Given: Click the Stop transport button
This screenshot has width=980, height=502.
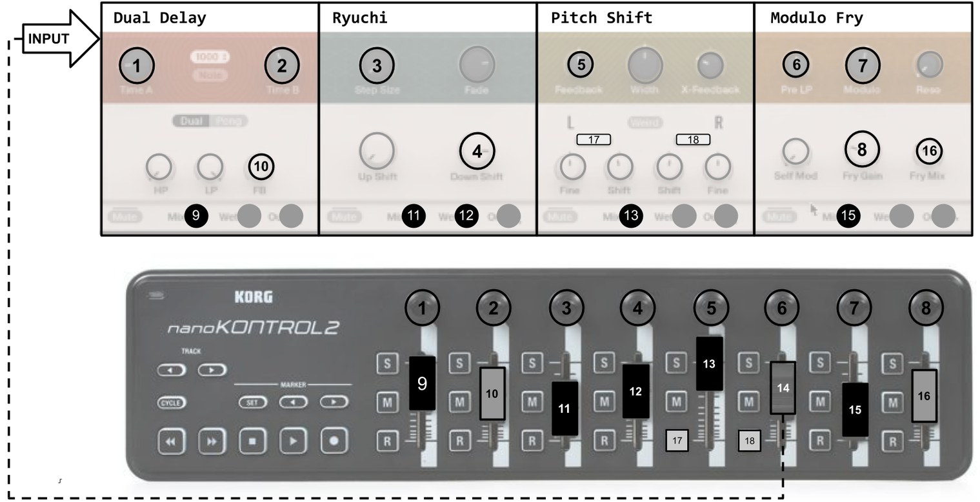Looking at the screenshot, I should [x=252, y=441].
